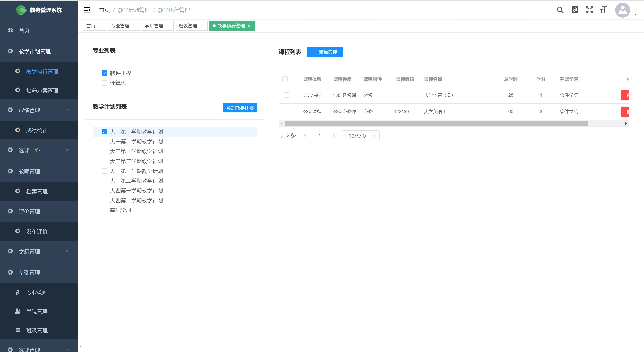
Task: Close the 班级管理 tab
Action: 201,26
